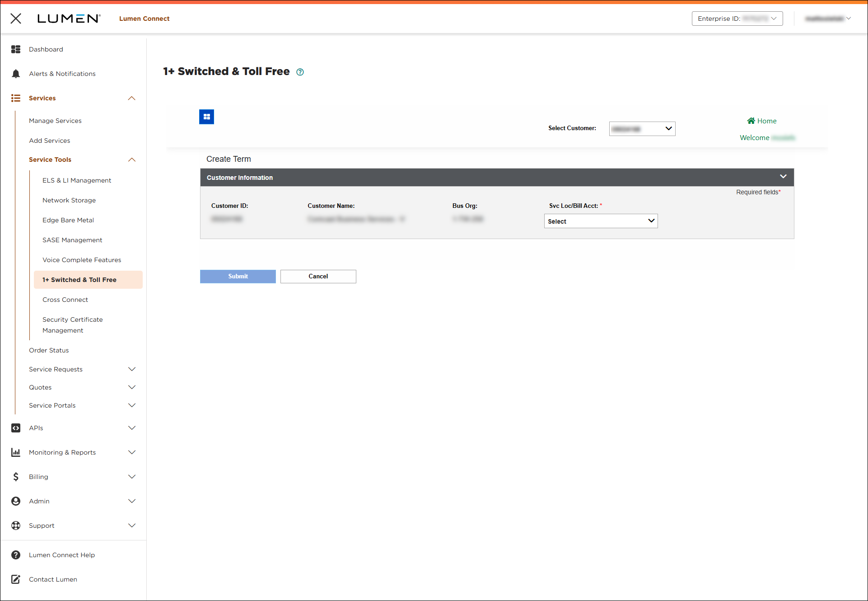Viewport: 868px width, 601px height.
Task: Close the navigation menu with the X icon
Action: click(x=16, y=19)
